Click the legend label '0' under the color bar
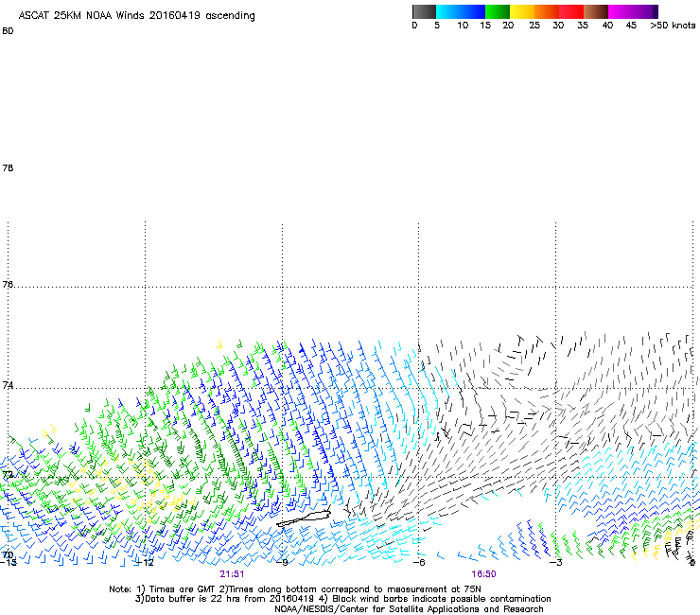The width and height of the screenshot is (700, 615). pyautogui.click(x=414, y=26)
